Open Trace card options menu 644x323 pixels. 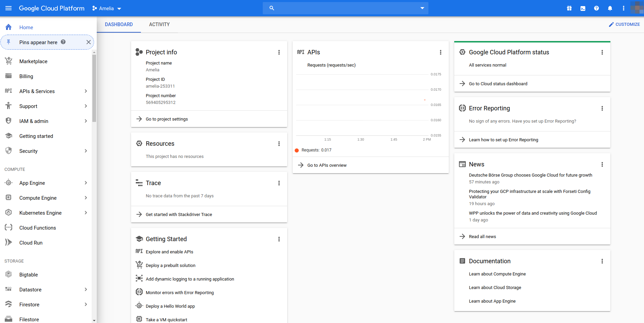279,183
